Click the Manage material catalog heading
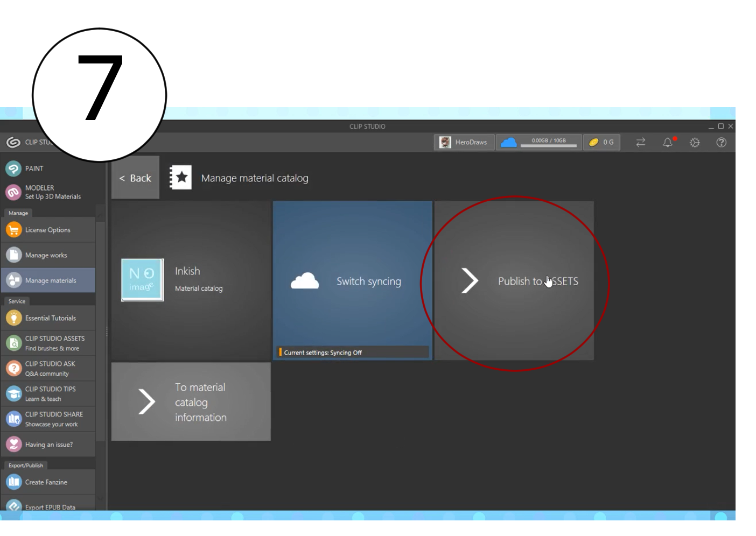 click(255, 178)
